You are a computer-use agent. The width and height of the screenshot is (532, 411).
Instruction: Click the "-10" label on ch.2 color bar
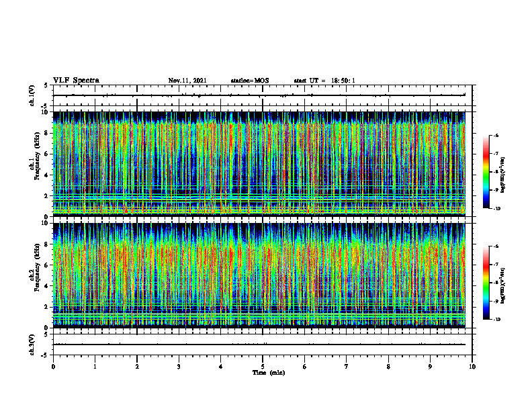(497, 320)
